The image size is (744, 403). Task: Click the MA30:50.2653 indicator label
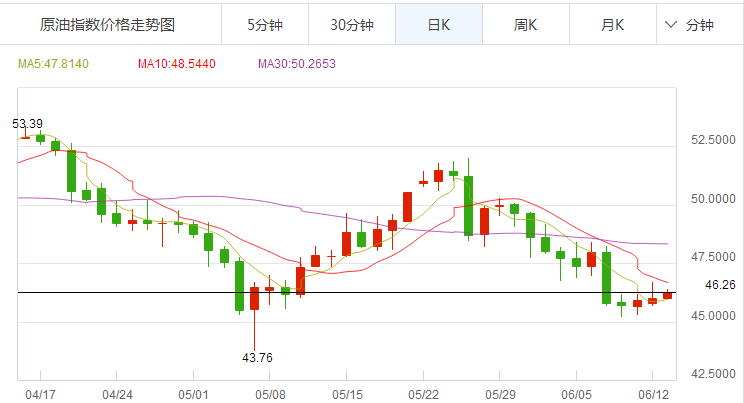(297, 64)
